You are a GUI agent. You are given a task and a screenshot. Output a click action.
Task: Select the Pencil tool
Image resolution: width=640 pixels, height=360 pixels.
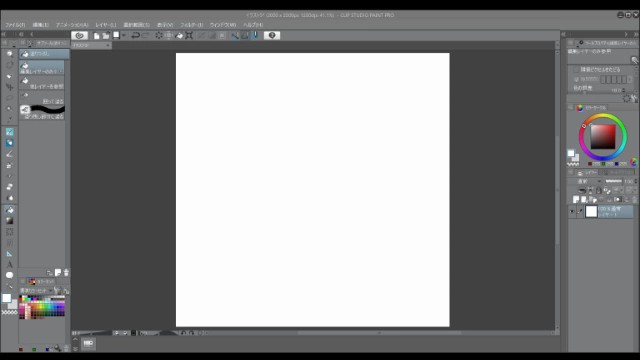pyautogui.click(x=9, y=143)
